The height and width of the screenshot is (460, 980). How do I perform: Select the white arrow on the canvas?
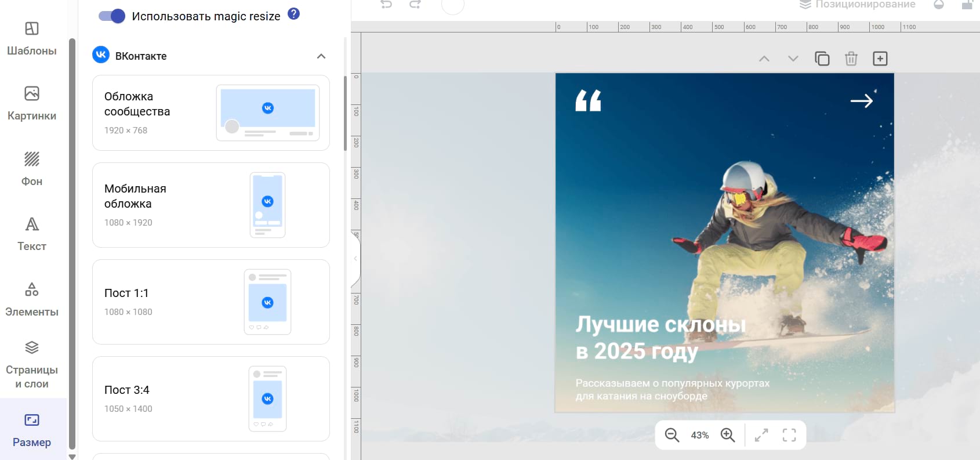click(x=862, y=101)
